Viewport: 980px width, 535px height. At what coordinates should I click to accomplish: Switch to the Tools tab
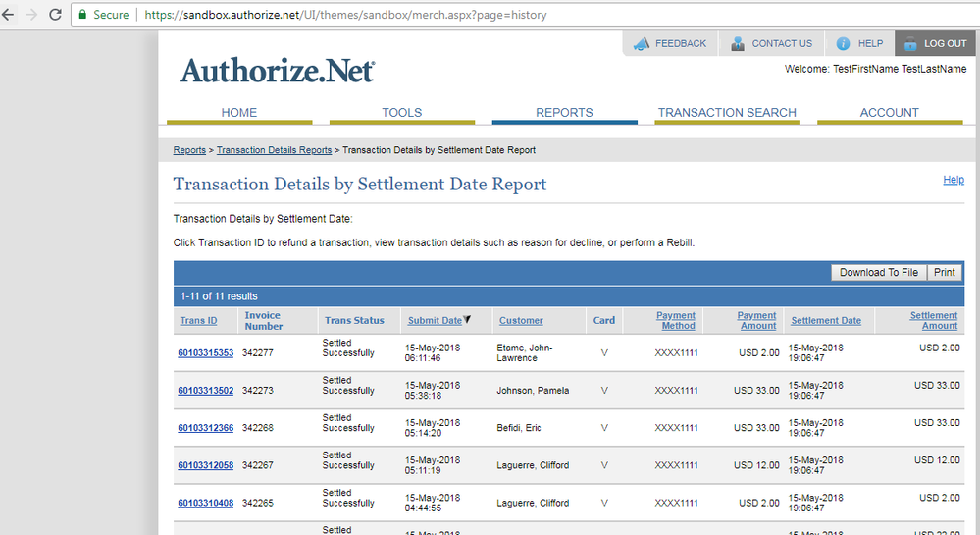click(x=402, y=113)
